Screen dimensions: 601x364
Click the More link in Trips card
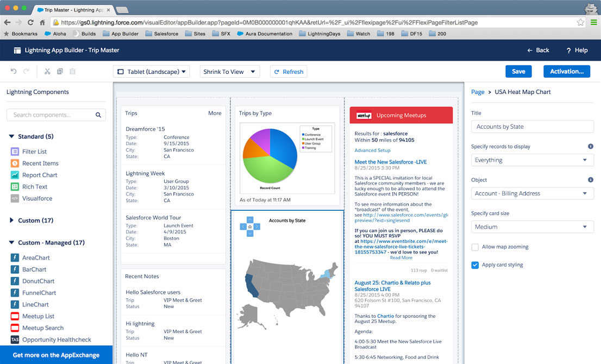pyautogui.click(x=215, y=113)
